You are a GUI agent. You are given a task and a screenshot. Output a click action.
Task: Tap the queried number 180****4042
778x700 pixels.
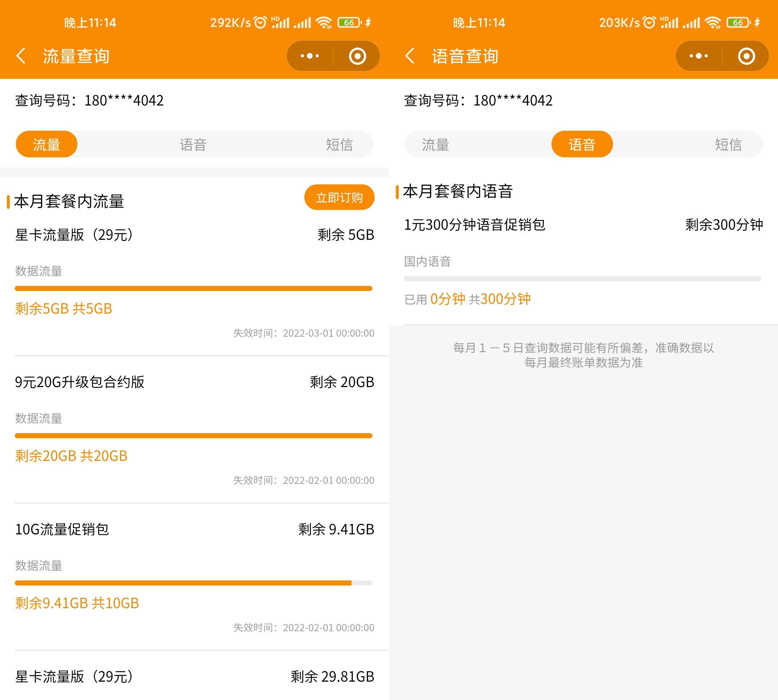[x=123, y=100]
